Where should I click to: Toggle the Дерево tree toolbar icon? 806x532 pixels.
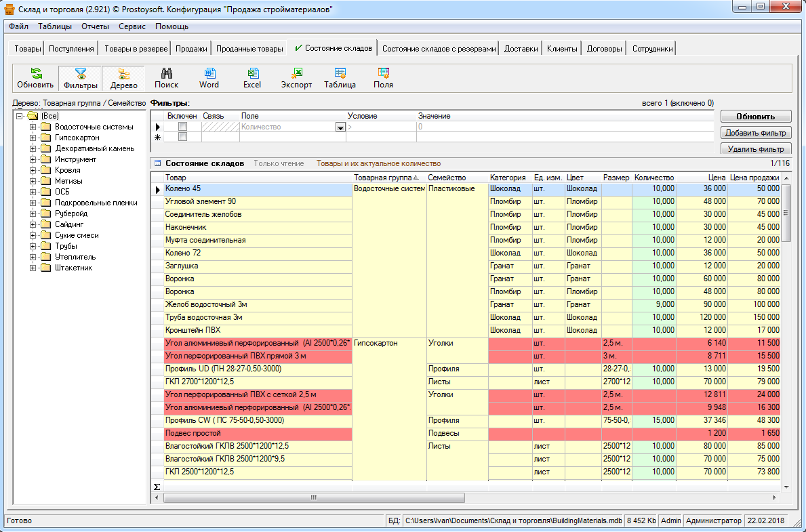[123, 78]
